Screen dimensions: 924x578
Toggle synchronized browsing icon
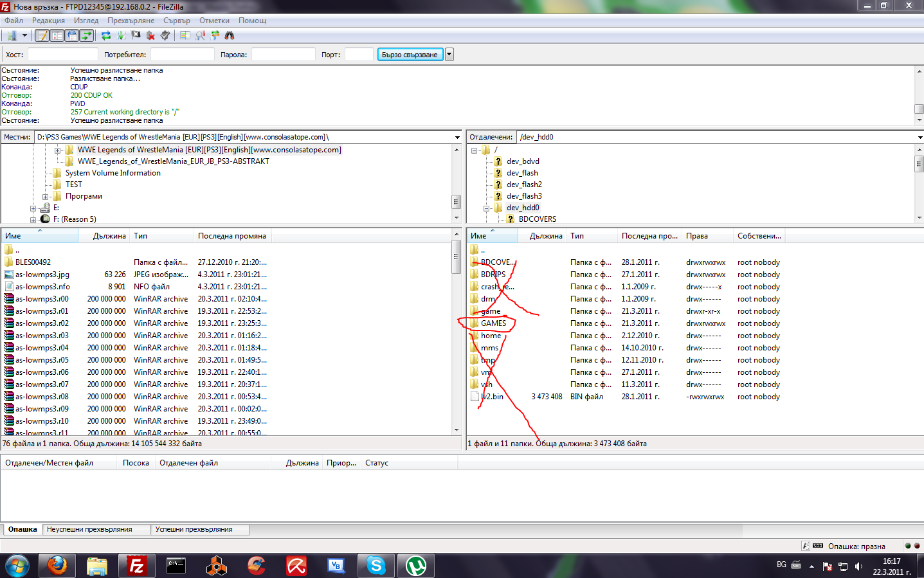[x=215, y=35]
